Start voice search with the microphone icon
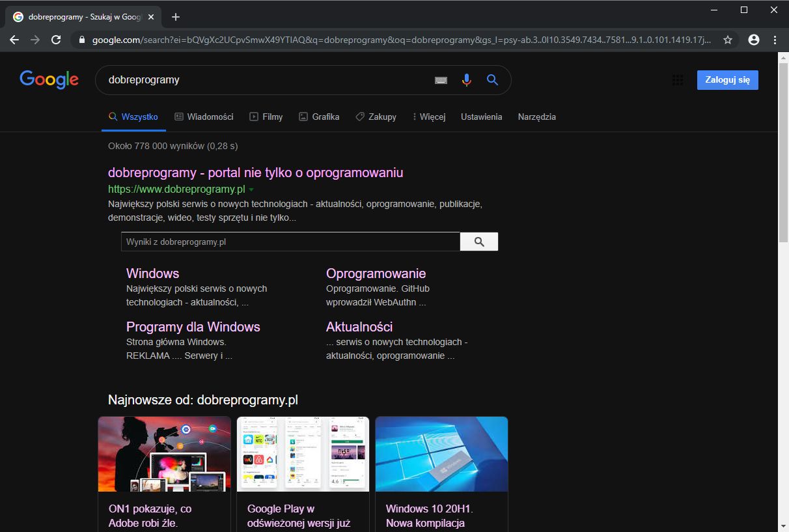This screenshot has height=532, width=789. (x=466, y=80)
